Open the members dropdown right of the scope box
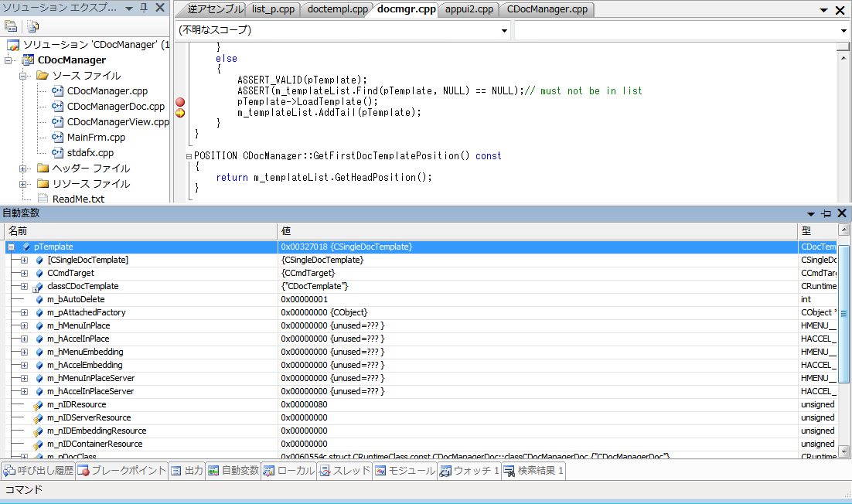852x504 pixels. (x=843, y=30)
